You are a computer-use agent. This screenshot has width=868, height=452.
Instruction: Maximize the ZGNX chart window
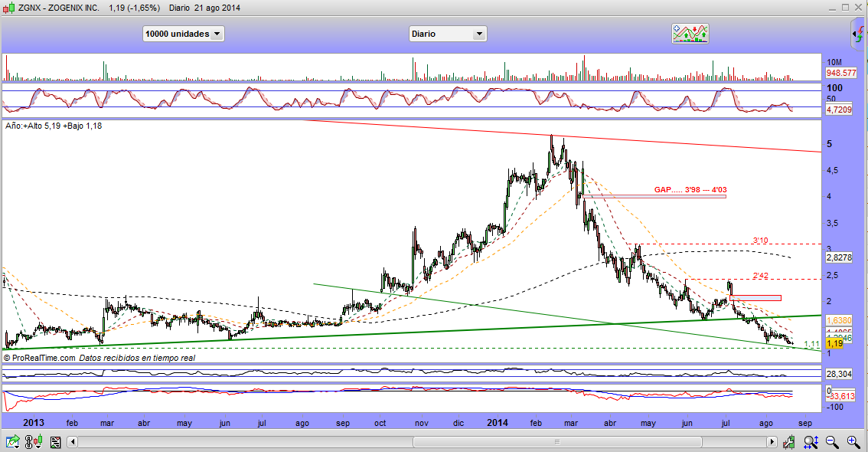coord(845,7)
